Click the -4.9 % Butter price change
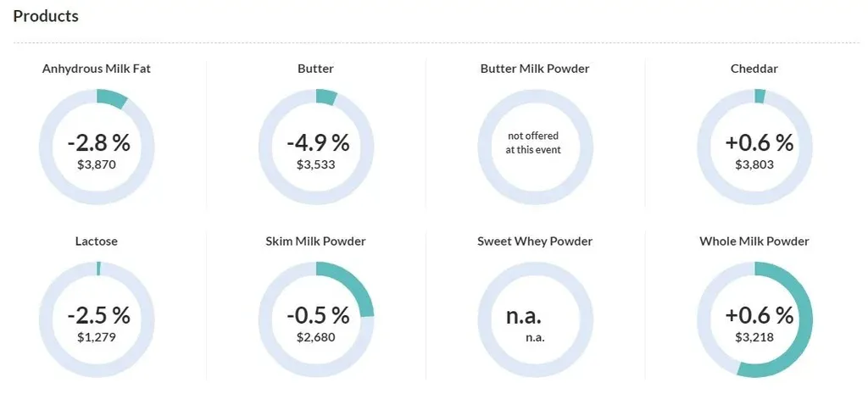The width and height of the screenshot is (868, 394). coord(317,142)
